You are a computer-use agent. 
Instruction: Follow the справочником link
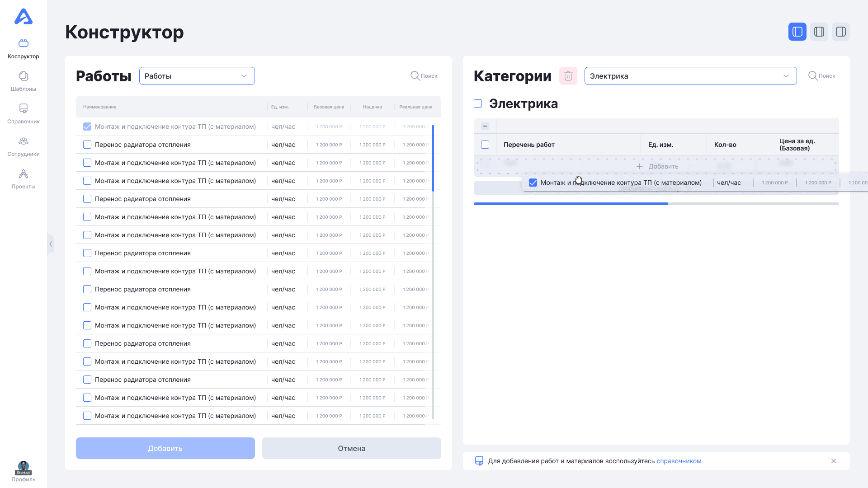pyautogui.click(x=679, y=461)
